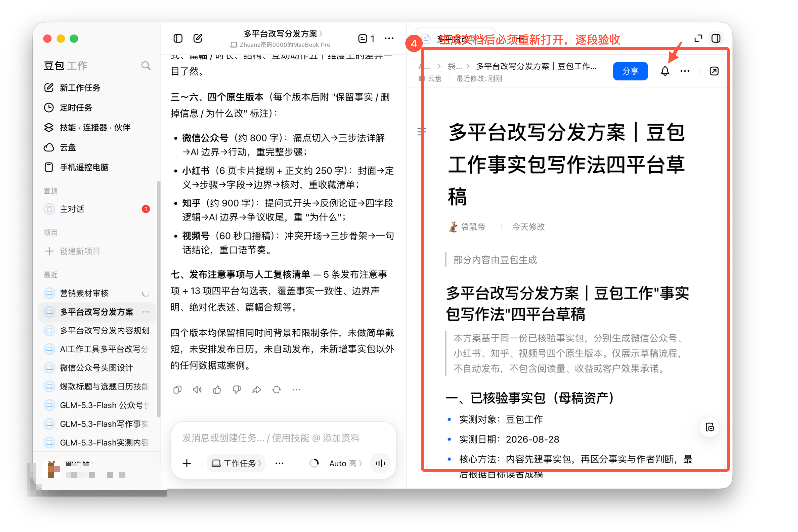This screenshot has height=532, width=798.
Task: Open more options in the input toolbar
Action: tap(279, 463)
